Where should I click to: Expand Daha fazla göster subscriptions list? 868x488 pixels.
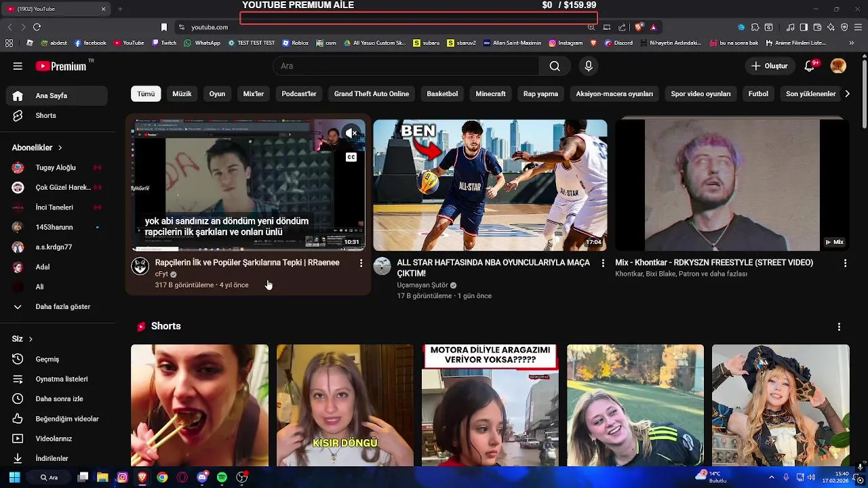point(57,306)
